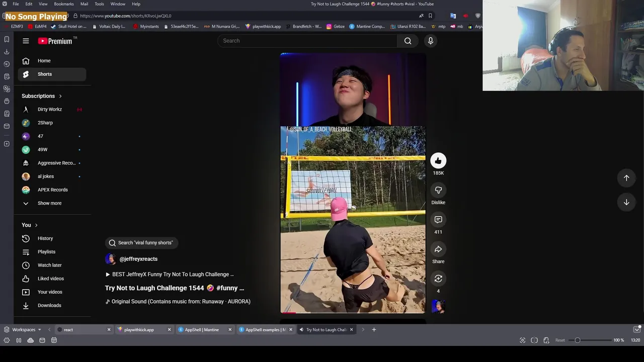The height and width of the screenshot is (362, 644).
Task: Open the sound thumbnail below Remix
Action: (x=438, y=306)
